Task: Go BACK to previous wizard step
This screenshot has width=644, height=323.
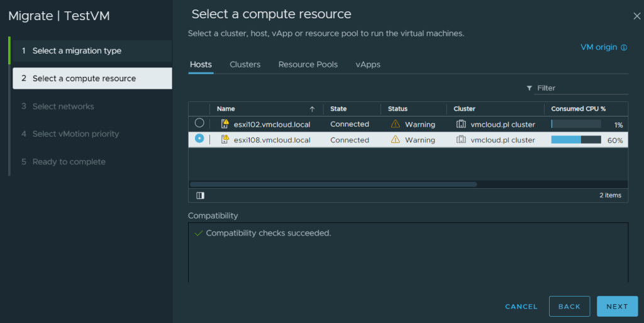Action: click(569, 306)
